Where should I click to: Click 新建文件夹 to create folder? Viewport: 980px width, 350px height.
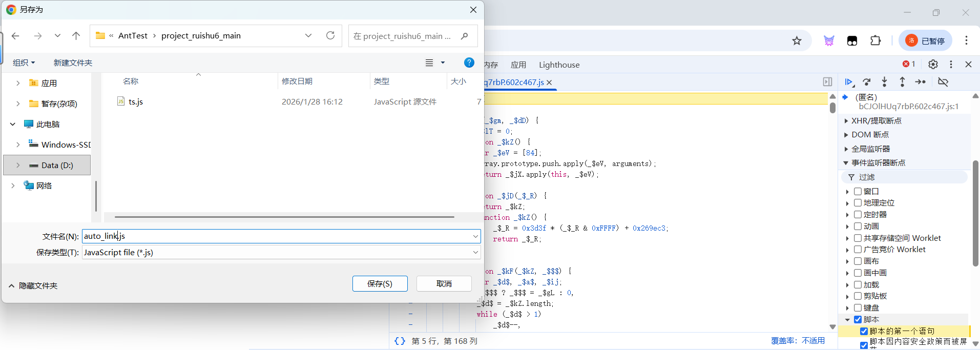[73, 63]
